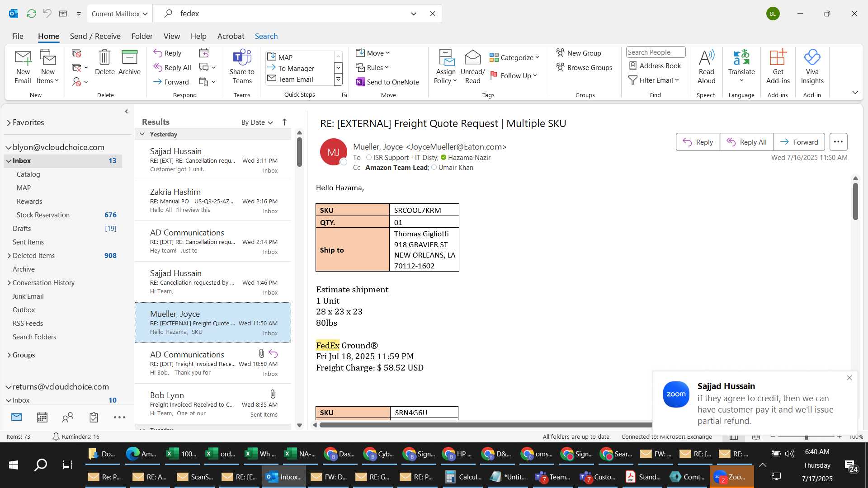Open People view in navigation bar
This screenshot has width=868, height=488.
pos(68,418)
